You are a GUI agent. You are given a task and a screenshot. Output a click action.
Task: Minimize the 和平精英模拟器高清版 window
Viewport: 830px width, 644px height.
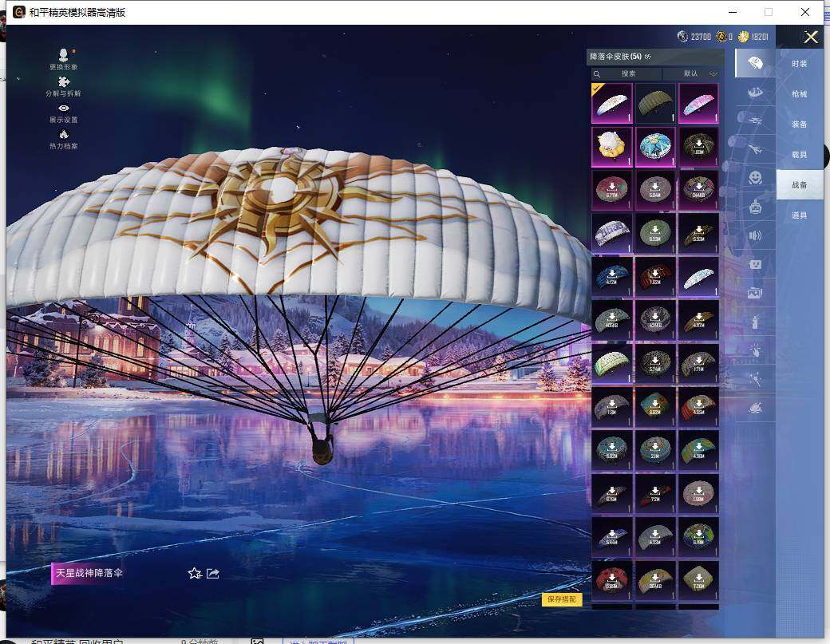733,12
